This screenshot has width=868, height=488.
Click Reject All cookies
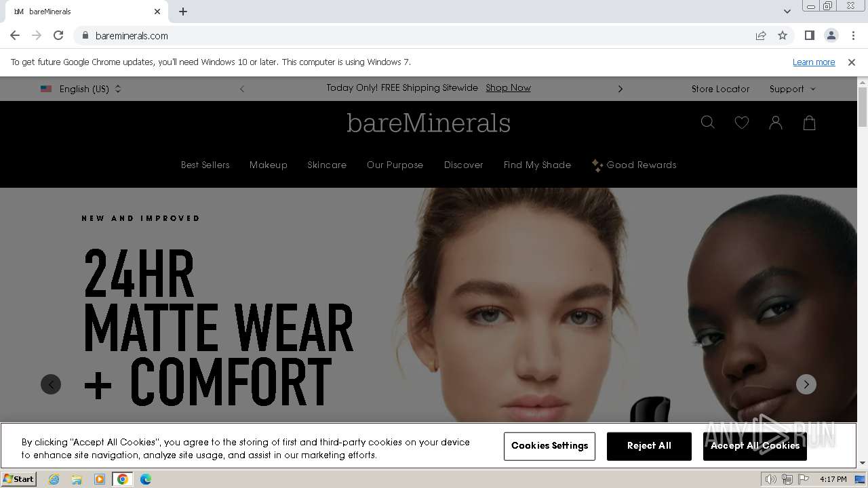tap(649, 446)
